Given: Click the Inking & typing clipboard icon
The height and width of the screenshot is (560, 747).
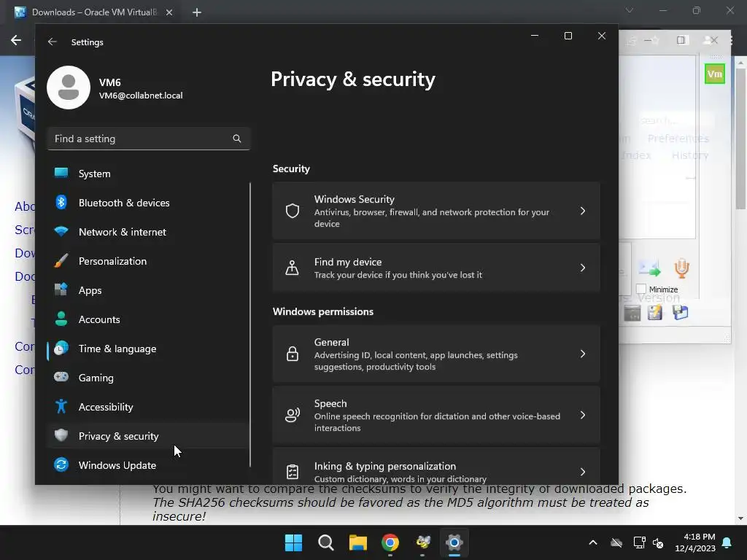Looking at the screenshot, I should [x=293, y=472].
